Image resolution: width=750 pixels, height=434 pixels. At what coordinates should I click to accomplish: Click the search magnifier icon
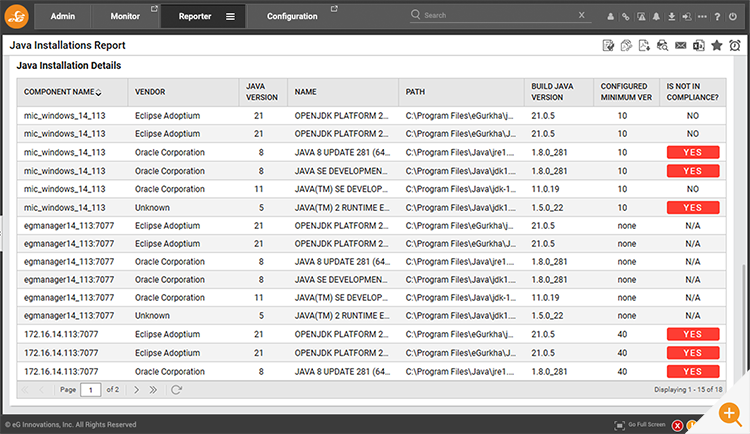[416, 14]
